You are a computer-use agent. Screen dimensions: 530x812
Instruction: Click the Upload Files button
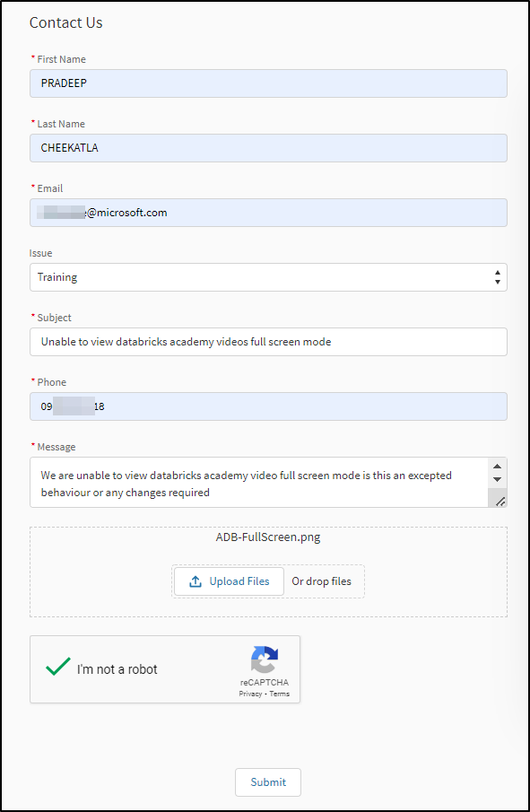click(x=228, y=581)
